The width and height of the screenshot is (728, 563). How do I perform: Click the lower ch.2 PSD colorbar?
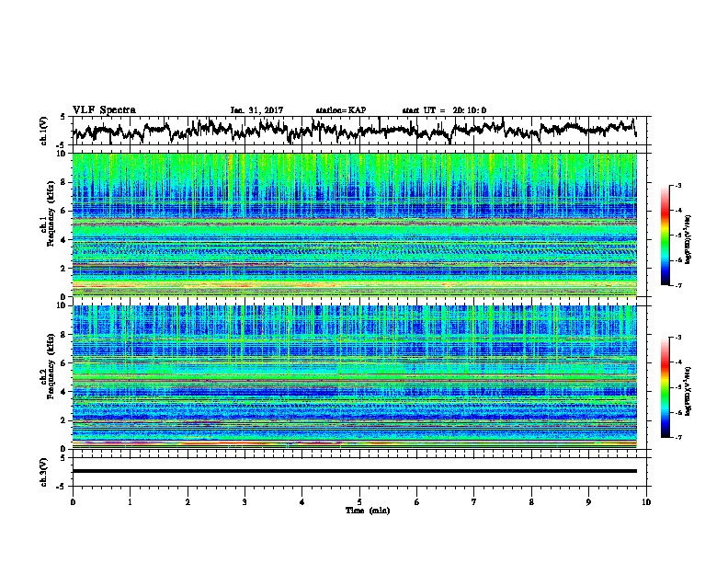click(x=665, y=387)
